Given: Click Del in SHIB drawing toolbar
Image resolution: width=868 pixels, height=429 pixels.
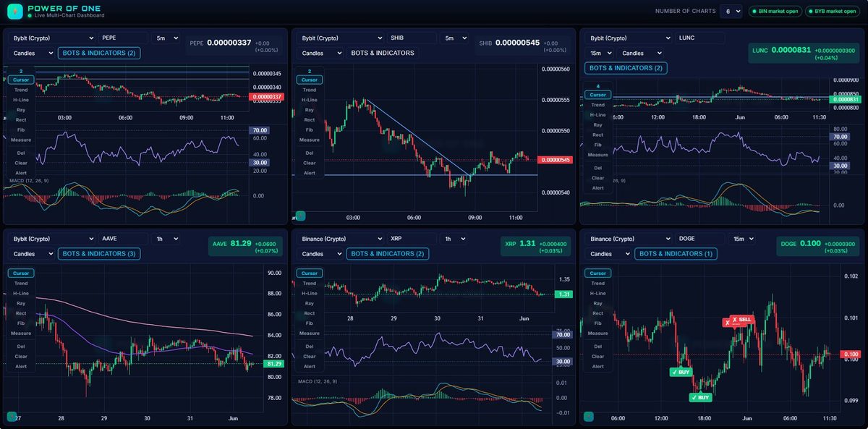Looking at the screenshot, I should (310, 153).
